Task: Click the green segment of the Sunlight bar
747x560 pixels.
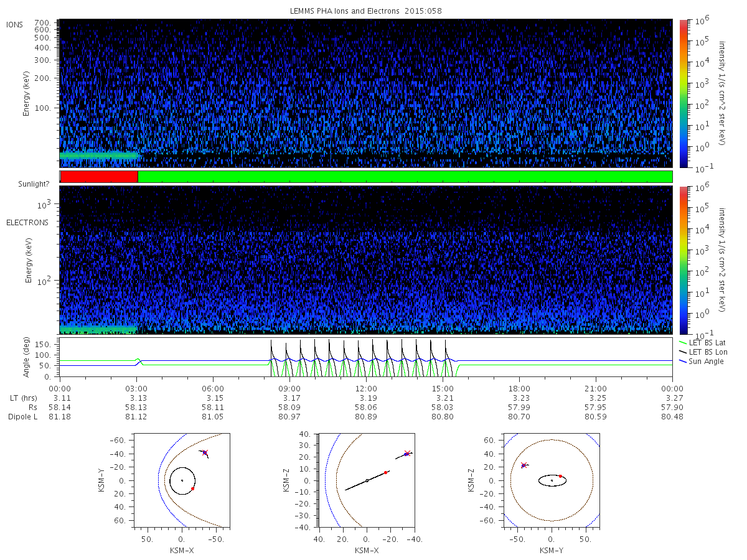Action: [x=405, y=177]
